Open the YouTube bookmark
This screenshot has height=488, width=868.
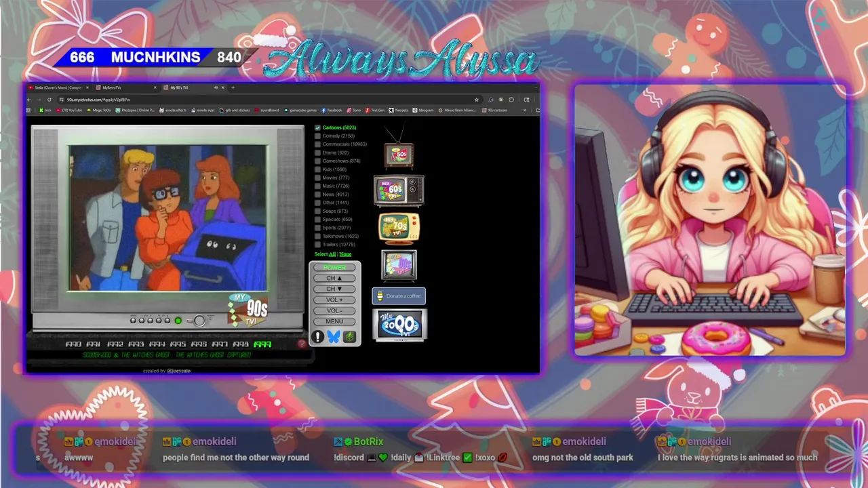[69, 110]
